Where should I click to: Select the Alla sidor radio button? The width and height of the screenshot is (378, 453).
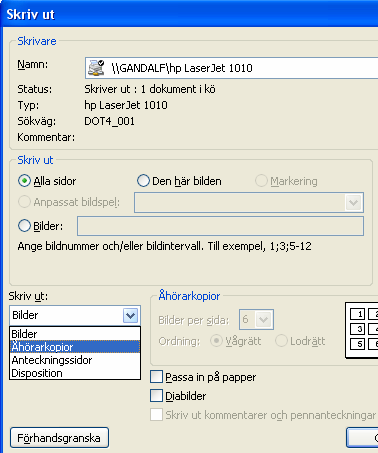[x=24, y=181]
